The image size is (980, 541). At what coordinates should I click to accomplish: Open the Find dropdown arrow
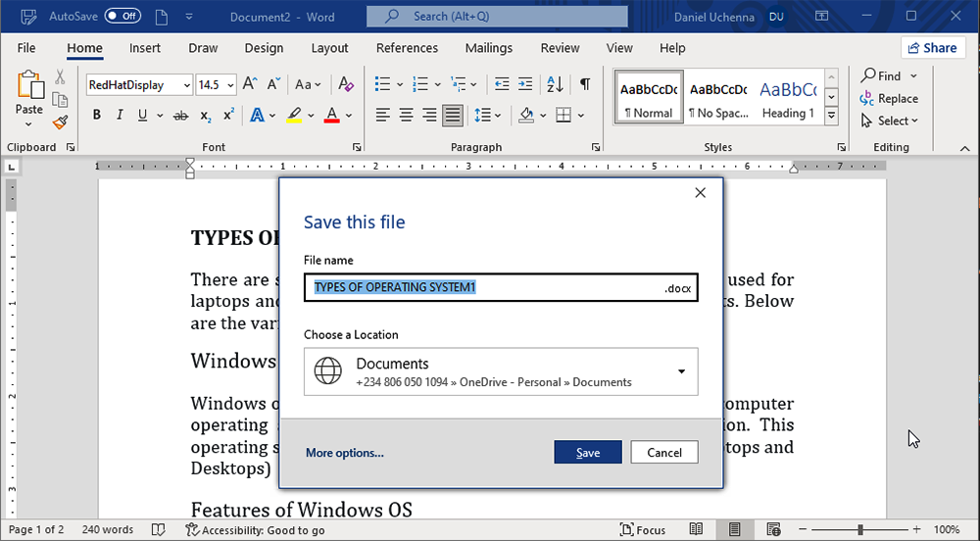tap(913, 76)
